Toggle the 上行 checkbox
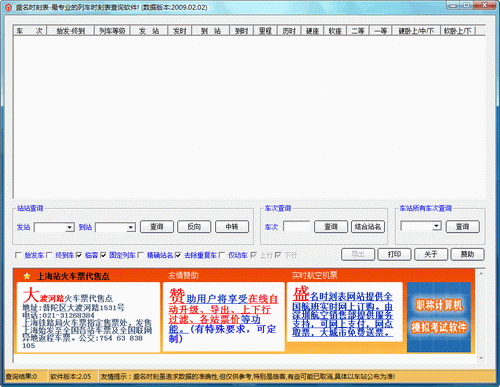This screenshot has width=500, height=387. tap(253, 255)
